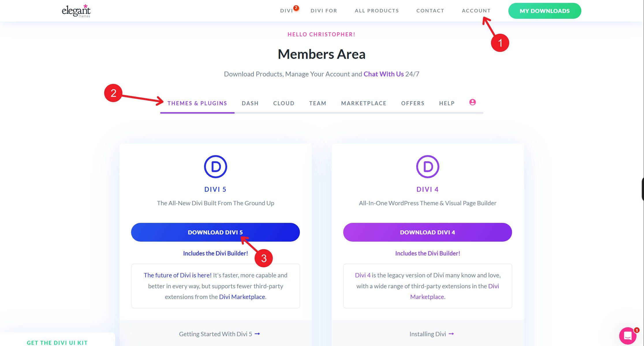Click ACCOUNT in the top navigation

(476, 11)
